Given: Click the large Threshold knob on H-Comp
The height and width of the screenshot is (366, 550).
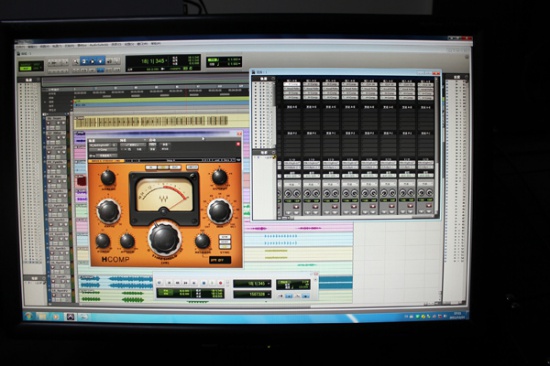Looking at the screenshot, I should coord(165,239).
